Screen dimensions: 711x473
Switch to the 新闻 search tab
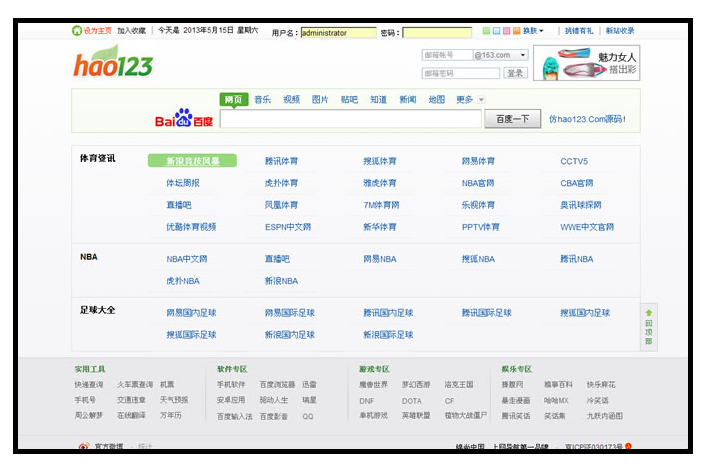tap(408, 99)
